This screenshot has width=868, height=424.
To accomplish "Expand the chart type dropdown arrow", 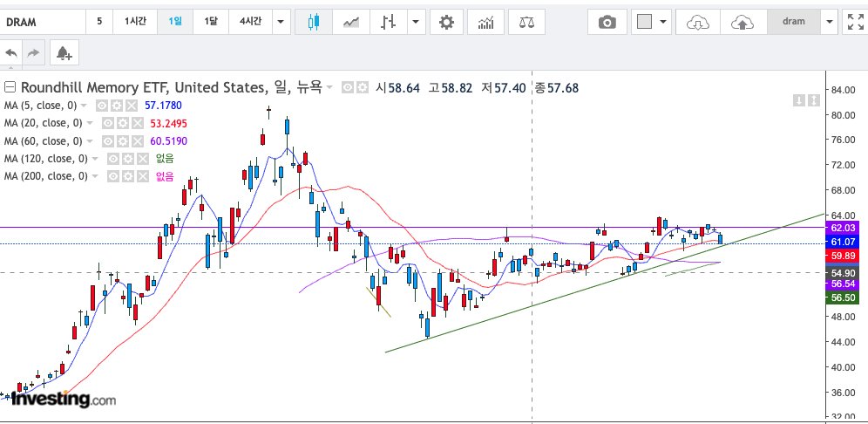I will [416, 22].
